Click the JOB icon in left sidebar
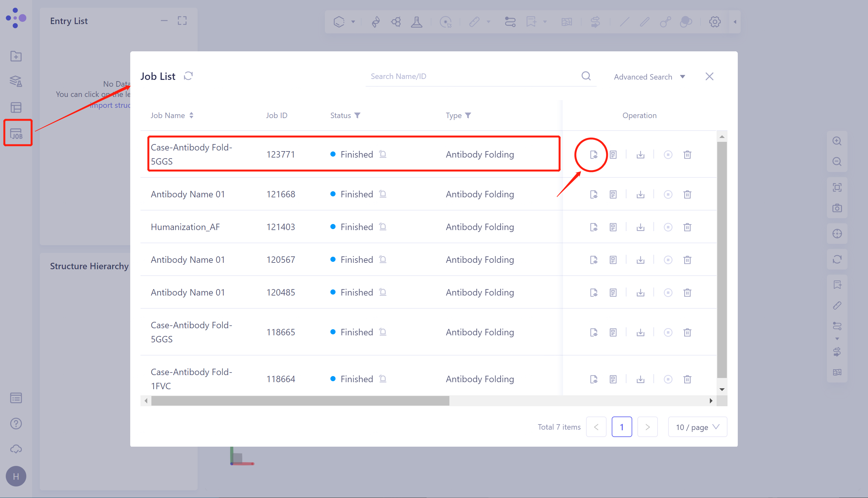Screen dimensions: 868x498 pos(16,133)
